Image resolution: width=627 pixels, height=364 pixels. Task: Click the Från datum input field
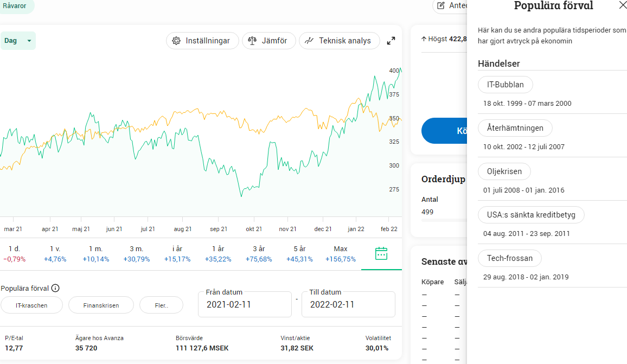tap(245, 304)
